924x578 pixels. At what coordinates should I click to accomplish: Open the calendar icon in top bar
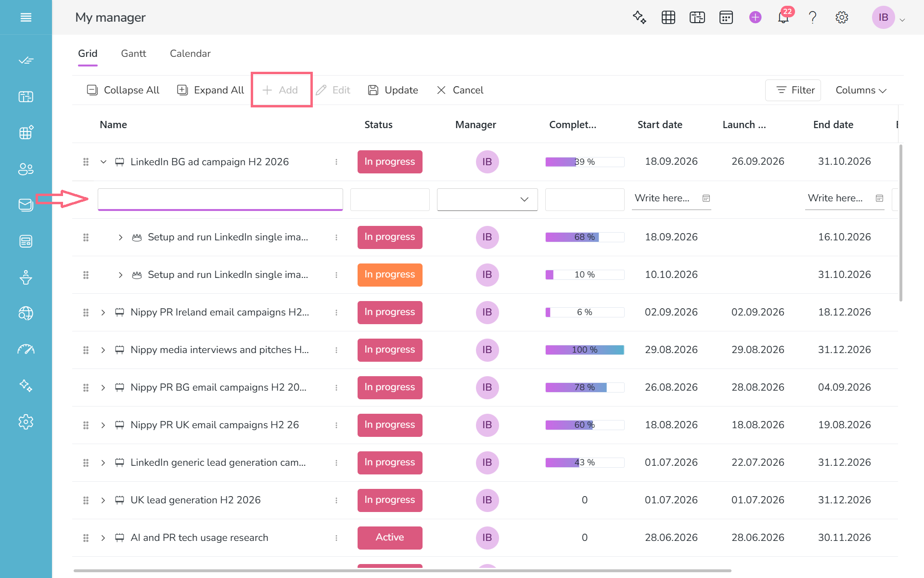pyautogui.click(x=726, y=17)
